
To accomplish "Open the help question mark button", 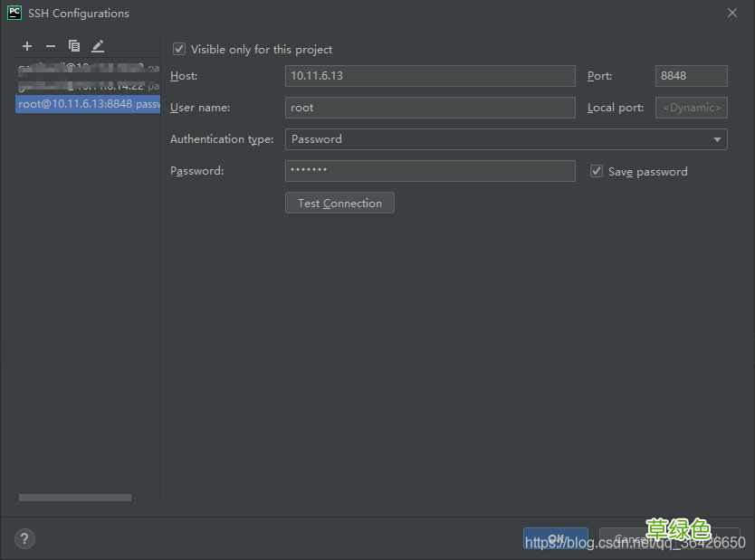I will click(x=24, y=539).
